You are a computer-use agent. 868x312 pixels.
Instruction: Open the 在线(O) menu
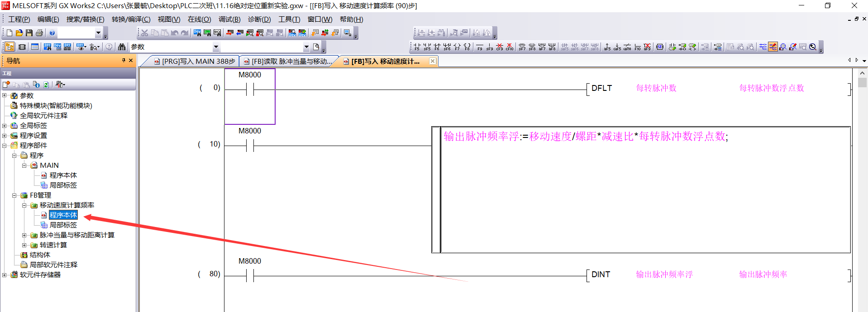[x=199, y=19]
